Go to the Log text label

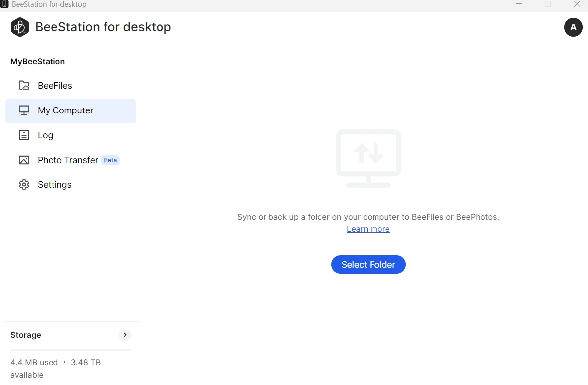coord(45,135)
